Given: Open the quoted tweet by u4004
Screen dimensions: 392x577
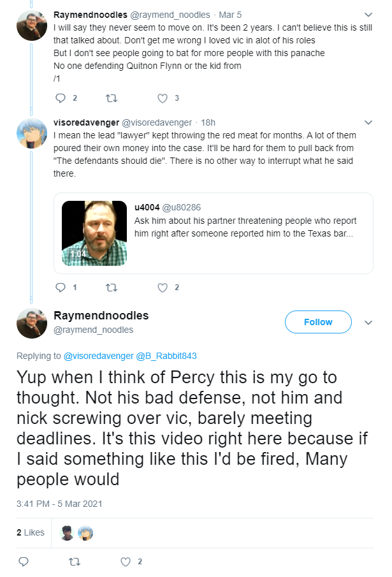Looking at the screenshot, I should (x=214, y=233).
